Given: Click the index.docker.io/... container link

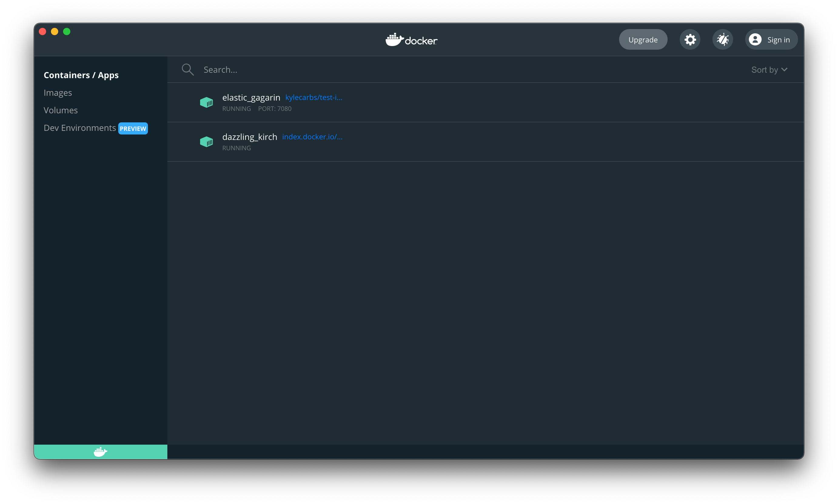Looking at the screenshot, I should coord(312,136).
